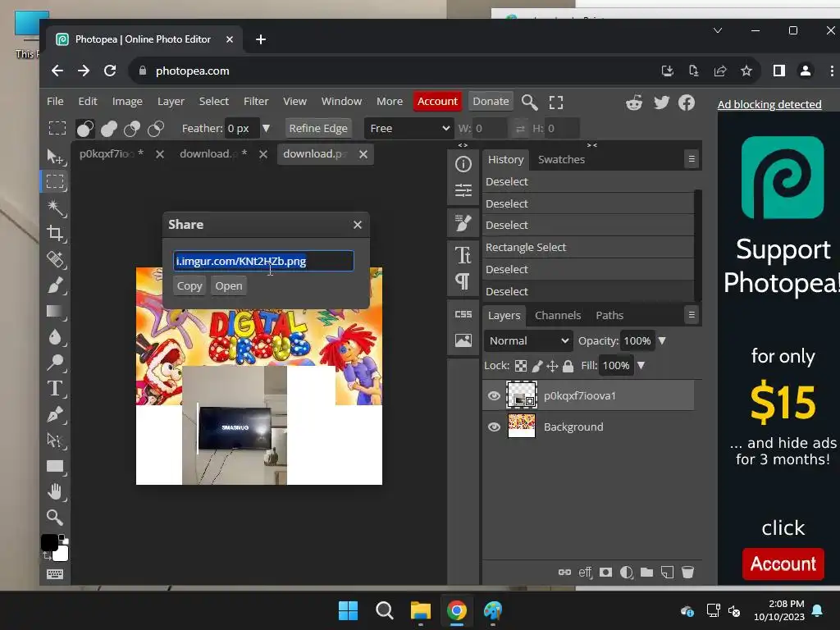Screen dimensions: 840x630
Task: Open the Opacity dropdown arrow
Action: point(662,340)
